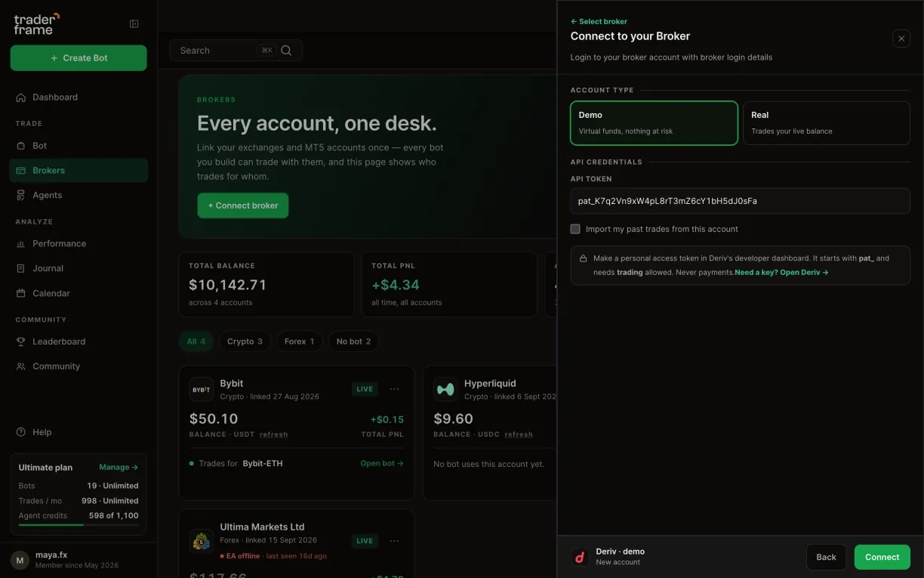Click the Manage plan link
The width and height of the screenshot is (924, 578).
(x=119, y=468)
